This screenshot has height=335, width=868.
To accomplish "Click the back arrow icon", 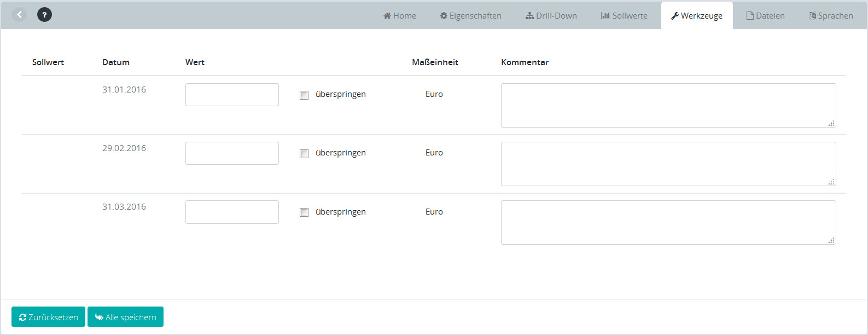I will (x=19, y=15).
